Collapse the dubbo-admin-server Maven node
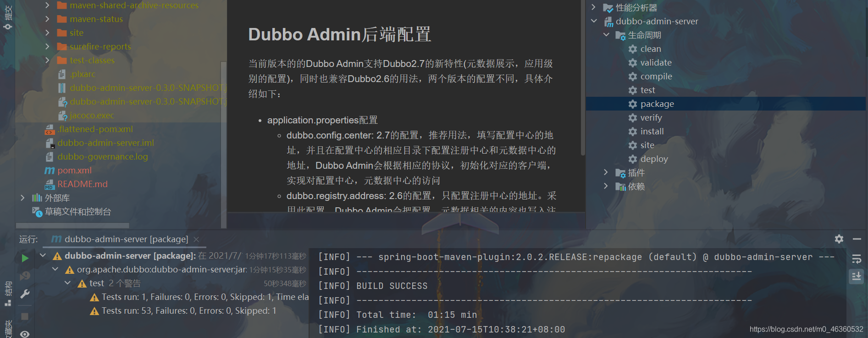The image size is (868, 338). (594, 21)
